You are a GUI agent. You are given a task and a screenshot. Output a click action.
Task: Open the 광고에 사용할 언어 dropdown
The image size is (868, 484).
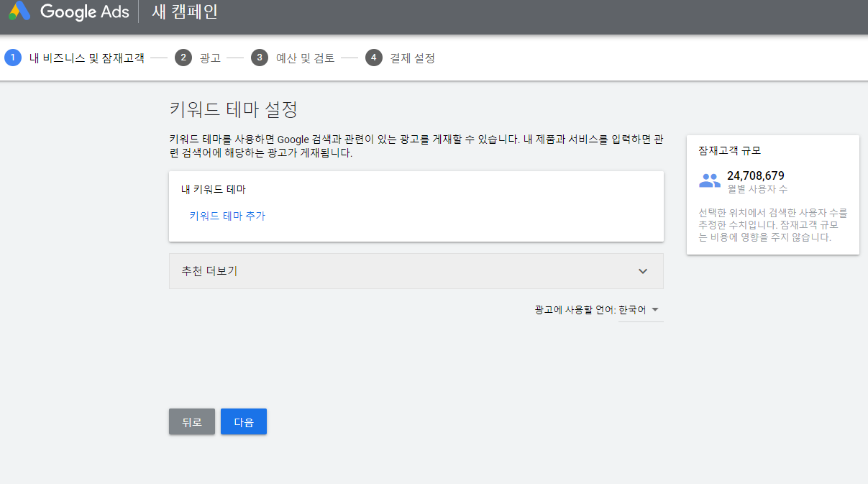pyautogui.click(x=640, y=310)
